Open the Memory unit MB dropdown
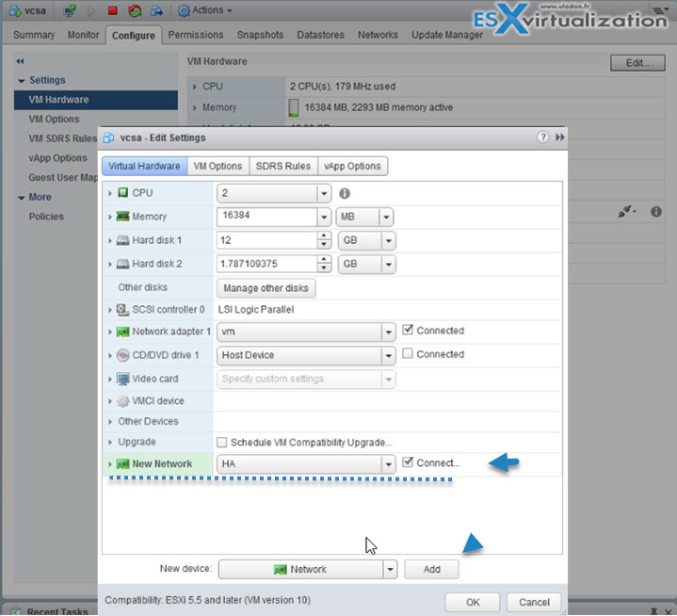 386,217
